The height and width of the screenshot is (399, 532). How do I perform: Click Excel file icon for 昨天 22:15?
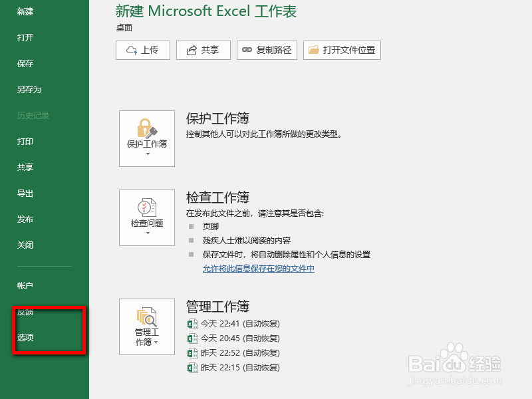point(193,368)
